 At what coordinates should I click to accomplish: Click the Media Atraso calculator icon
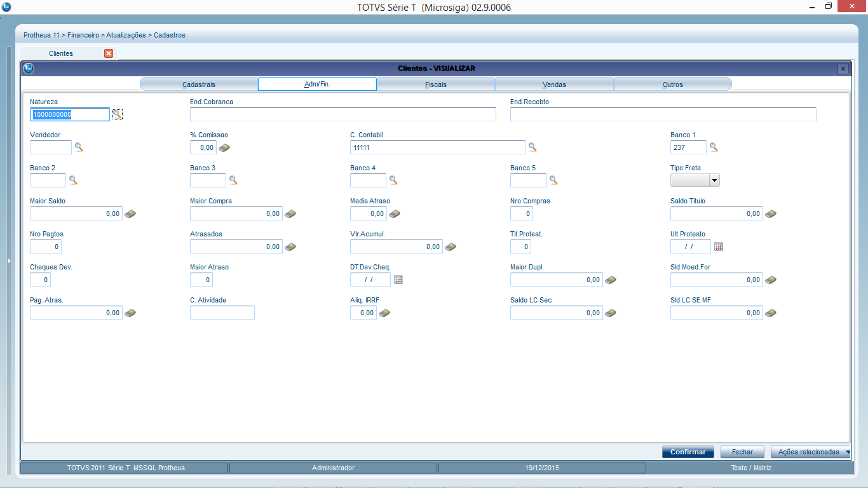(x=395, y=213)
